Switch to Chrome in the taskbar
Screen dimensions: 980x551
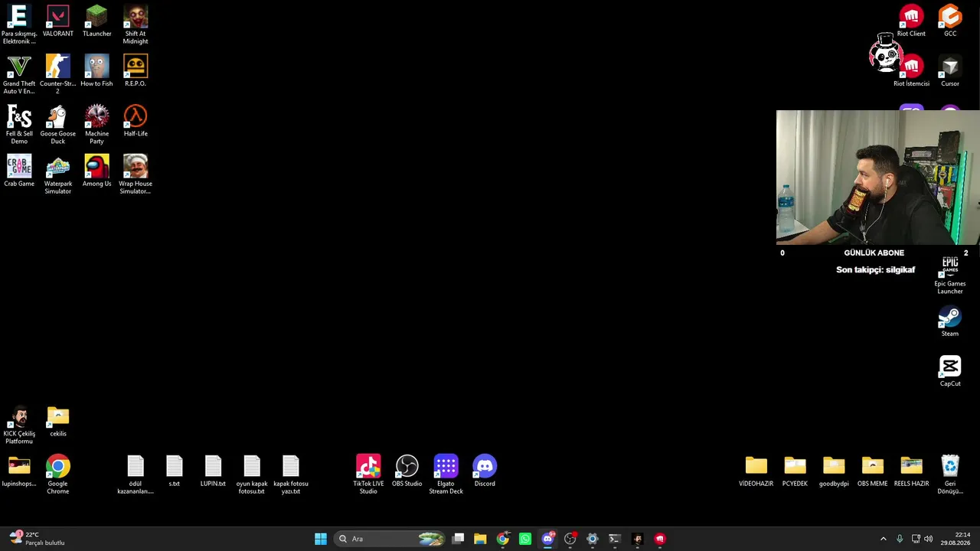[x=502, y=539]
